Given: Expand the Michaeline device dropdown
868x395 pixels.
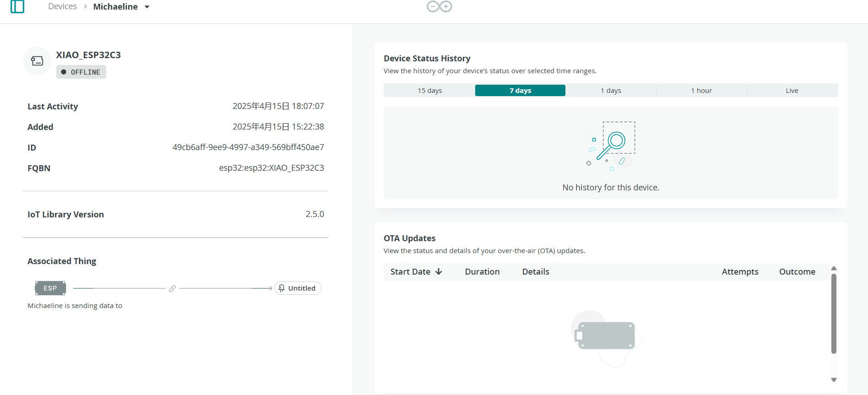Looking at the screenshot, I should [147, 7].
